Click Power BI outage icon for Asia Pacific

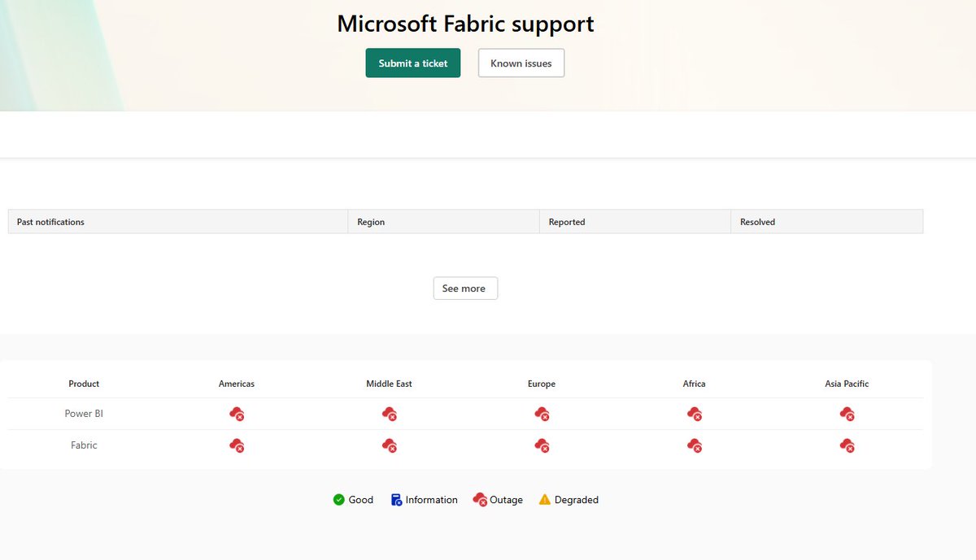pos(847,414)
